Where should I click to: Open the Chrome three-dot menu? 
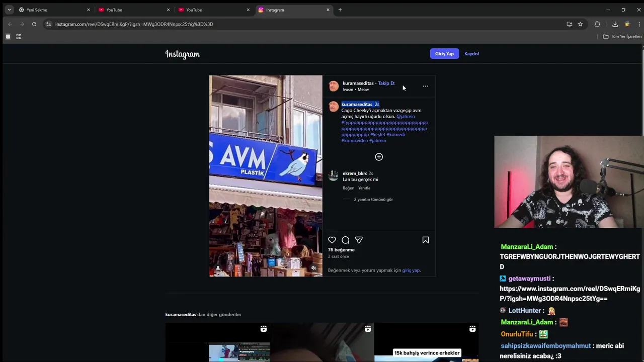tap(639, 24)
